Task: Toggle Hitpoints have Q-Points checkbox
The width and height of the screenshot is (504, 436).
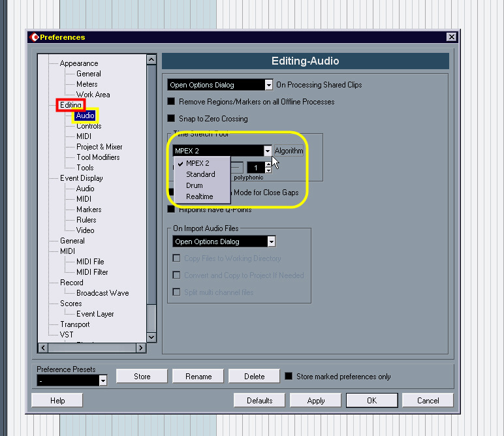Action: [x=171, y=210]
